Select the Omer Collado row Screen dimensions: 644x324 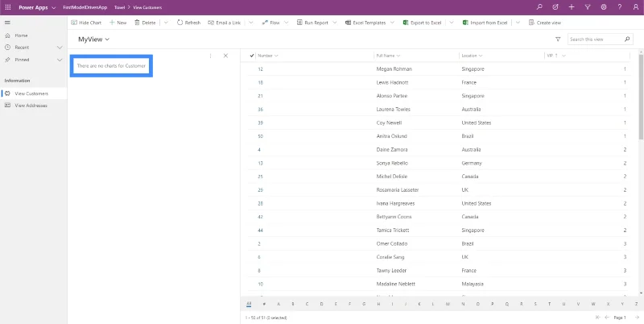click(x=439, y=244)
